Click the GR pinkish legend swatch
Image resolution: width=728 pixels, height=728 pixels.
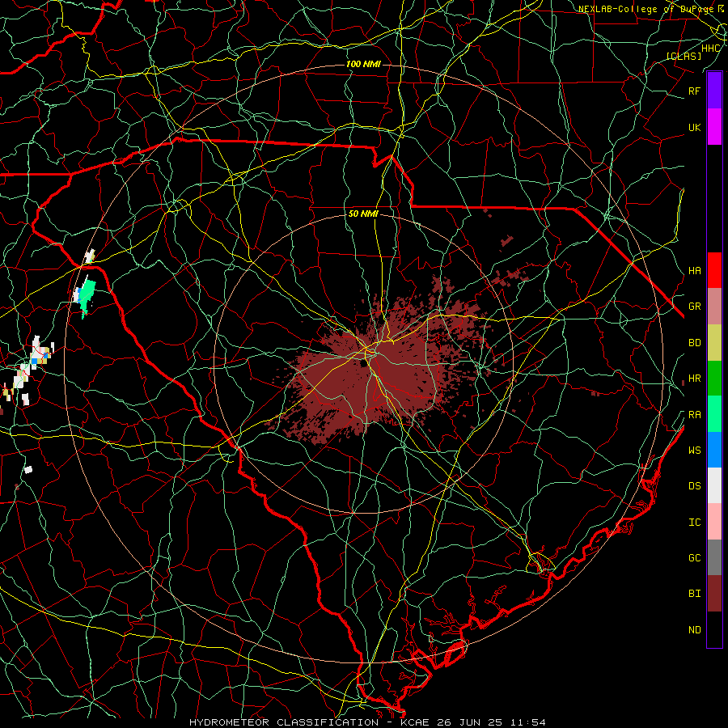coord(714,306)
